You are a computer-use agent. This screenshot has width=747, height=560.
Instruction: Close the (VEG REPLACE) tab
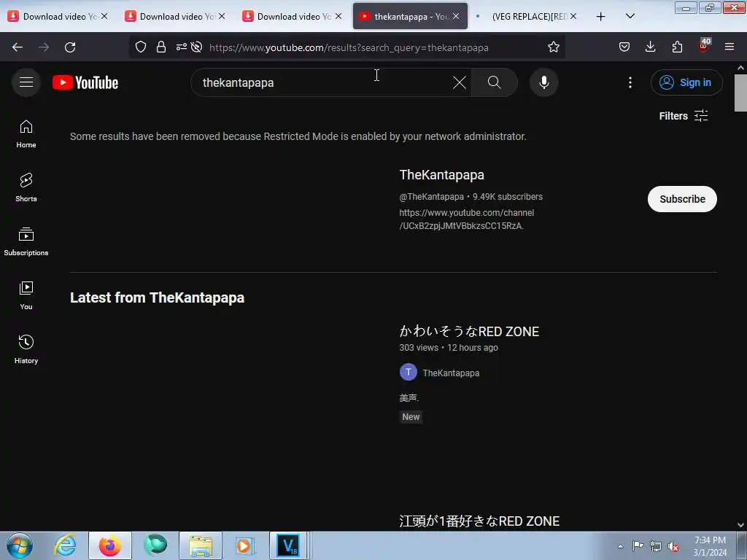pos(573,17)
